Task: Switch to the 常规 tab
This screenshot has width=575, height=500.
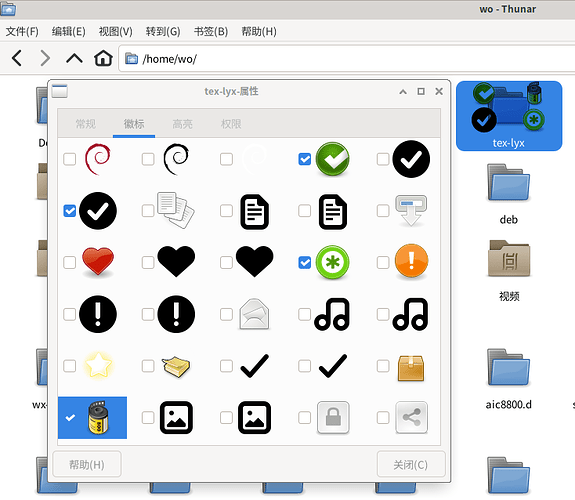Action: [85, 124]
